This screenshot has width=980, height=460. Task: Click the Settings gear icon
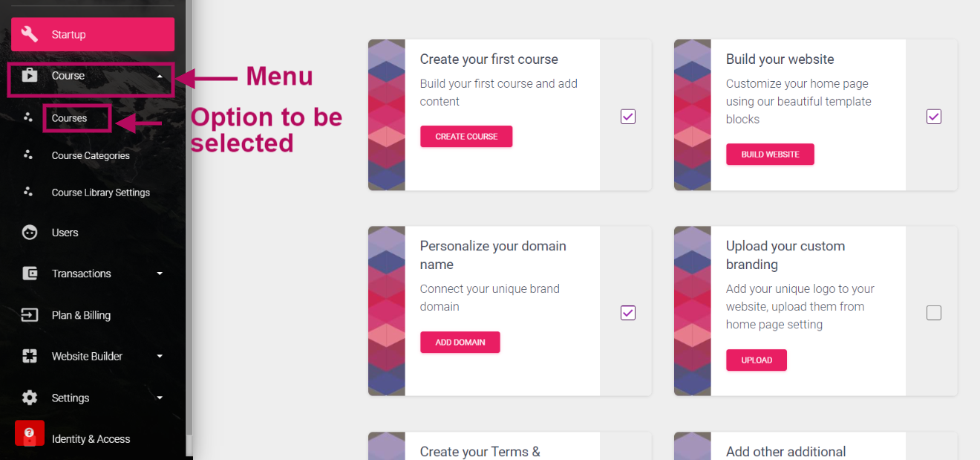pos(30,398)
